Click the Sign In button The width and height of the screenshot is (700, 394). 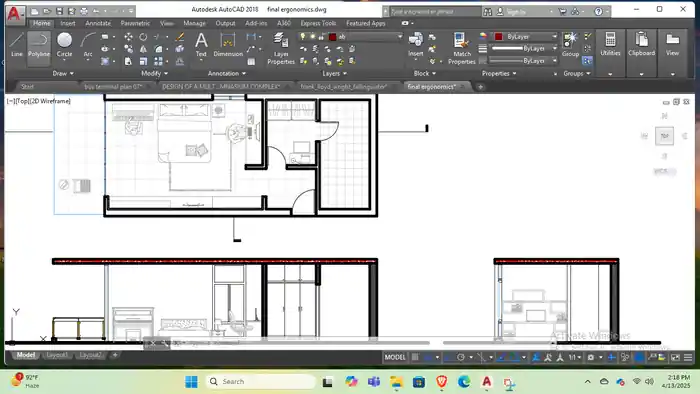coord(517,12)
